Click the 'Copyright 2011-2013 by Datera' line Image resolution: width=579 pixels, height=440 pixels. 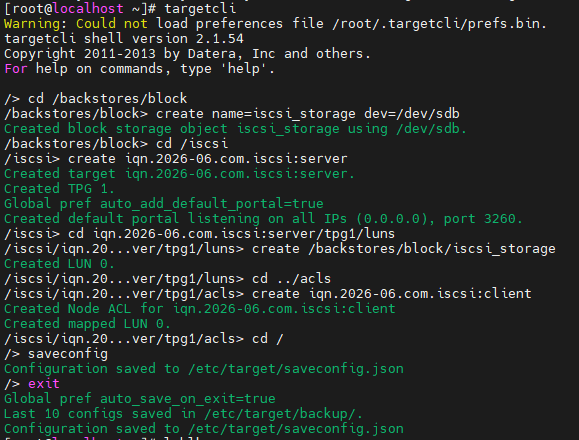click(x=187, y=54)
